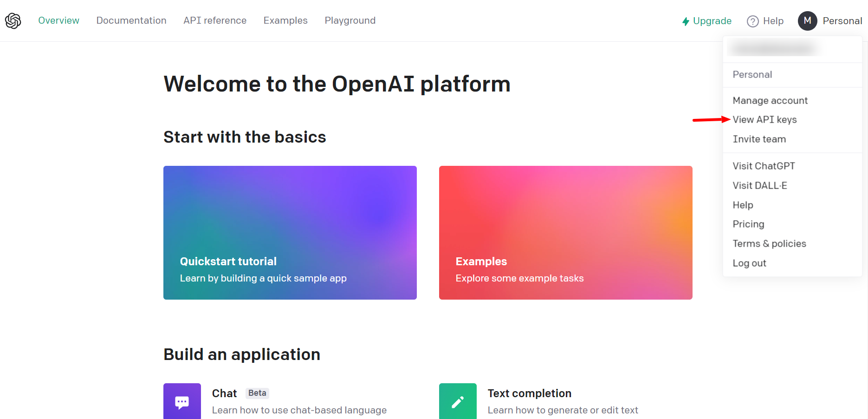
Task: Click the 'Build an application' heading
Action: tap(242, 354)
